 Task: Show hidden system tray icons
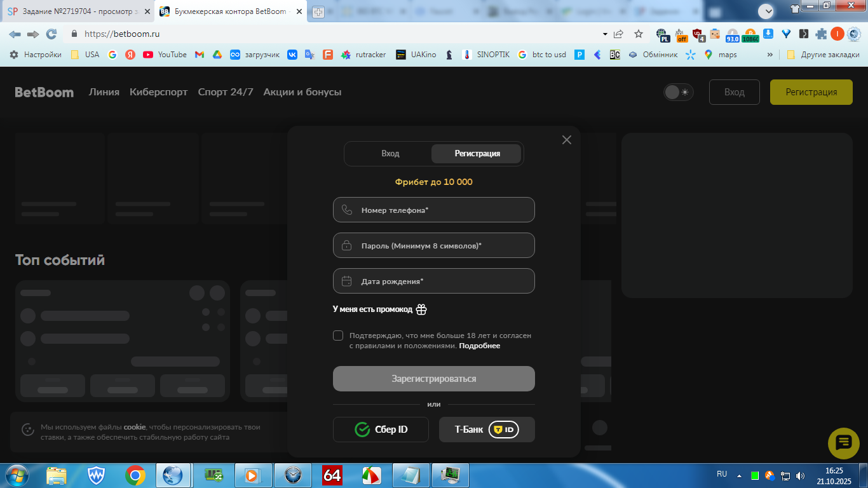(739, 475)
